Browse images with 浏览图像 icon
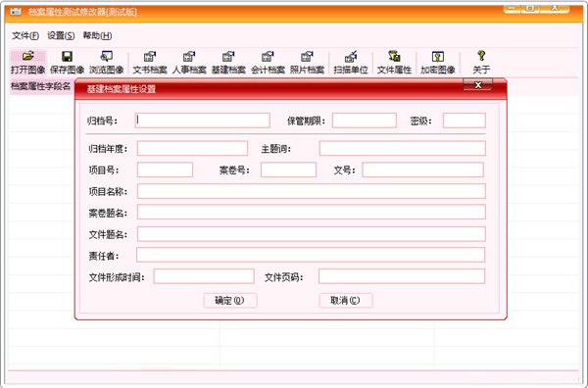The width and height of the screenshot is (588, 388). [107, 63]
